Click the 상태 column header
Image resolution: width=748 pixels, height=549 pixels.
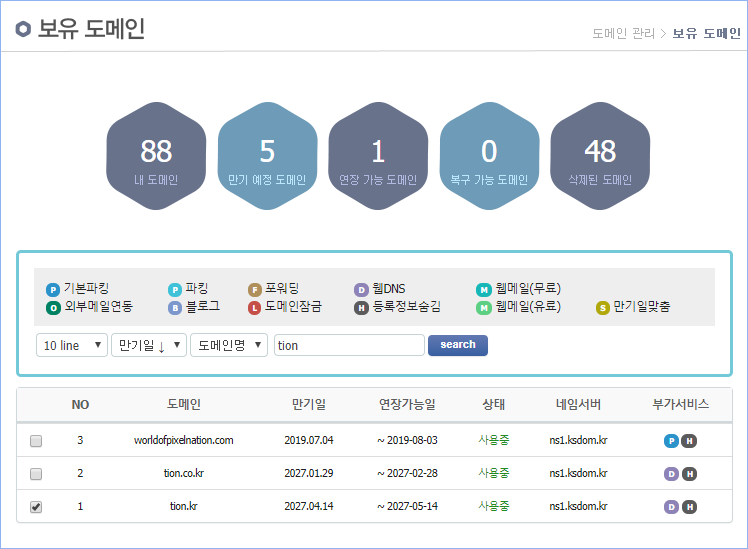click(493, 404)
